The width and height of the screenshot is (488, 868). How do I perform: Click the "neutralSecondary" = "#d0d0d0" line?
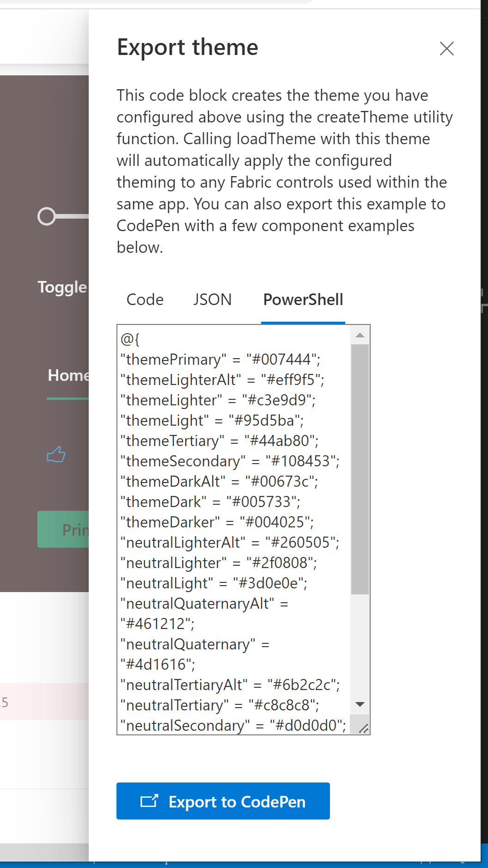233,726
